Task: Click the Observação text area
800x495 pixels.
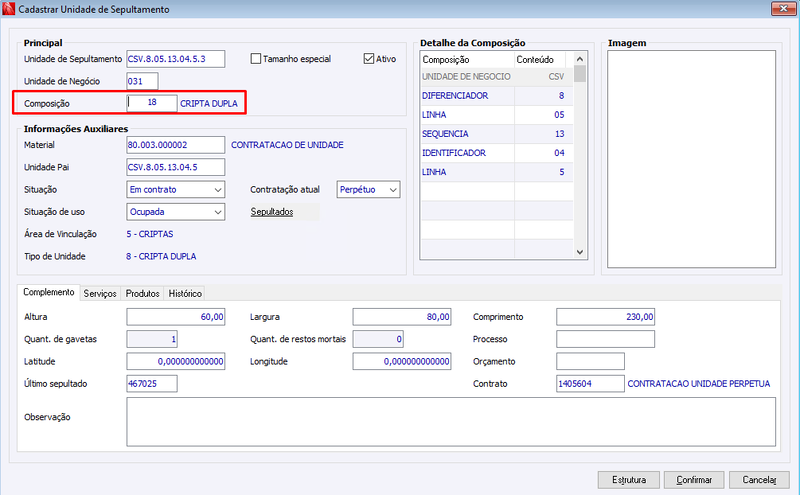Action: click(x=451, y=422)
